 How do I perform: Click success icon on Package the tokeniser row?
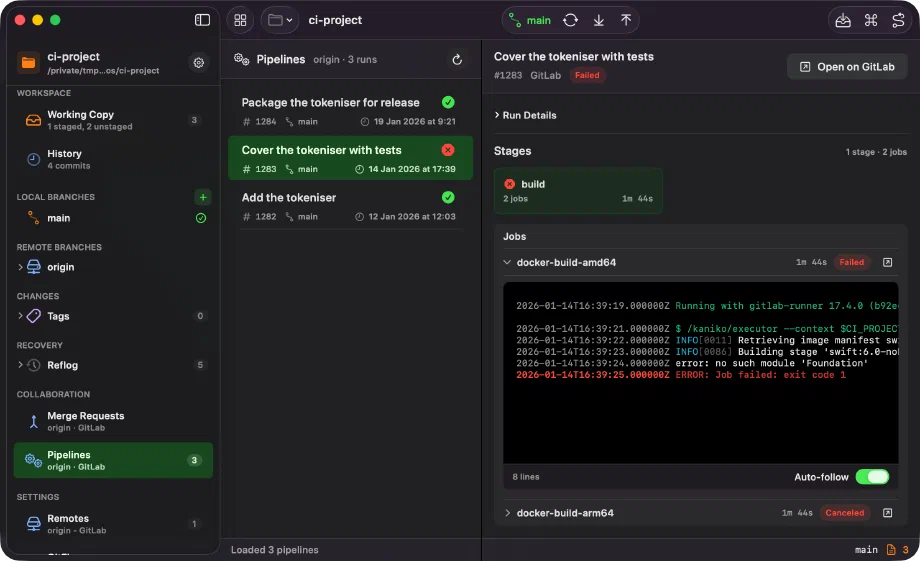[448, 102]
